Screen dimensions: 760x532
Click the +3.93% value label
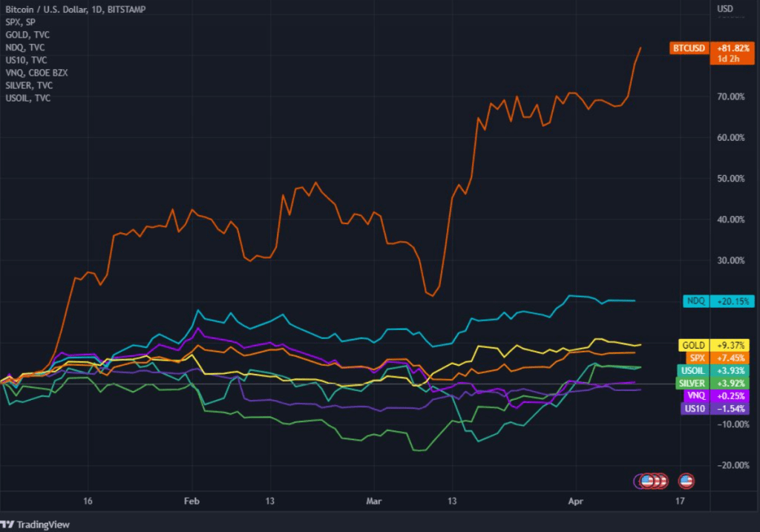pyautogui.click(x=730, y=370)
